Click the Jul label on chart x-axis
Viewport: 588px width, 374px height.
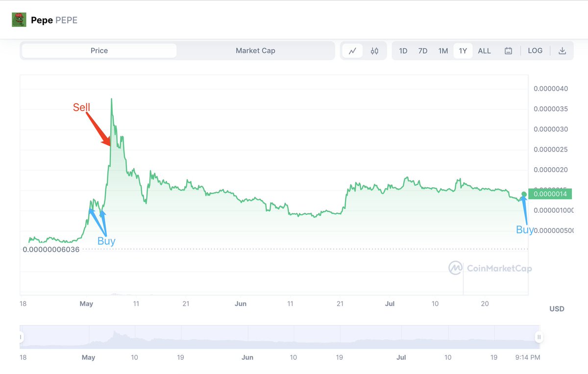tap(390, 304)
